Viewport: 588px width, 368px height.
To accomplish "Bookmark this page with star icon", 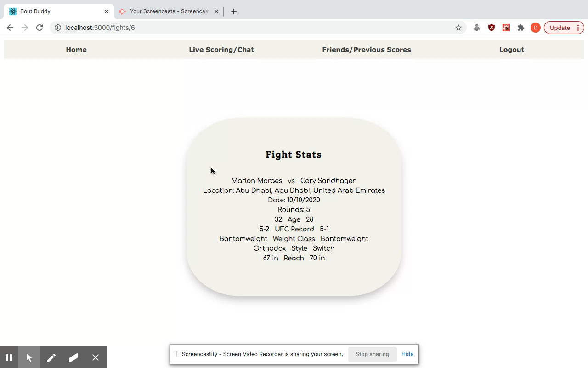I will [458, 28].
